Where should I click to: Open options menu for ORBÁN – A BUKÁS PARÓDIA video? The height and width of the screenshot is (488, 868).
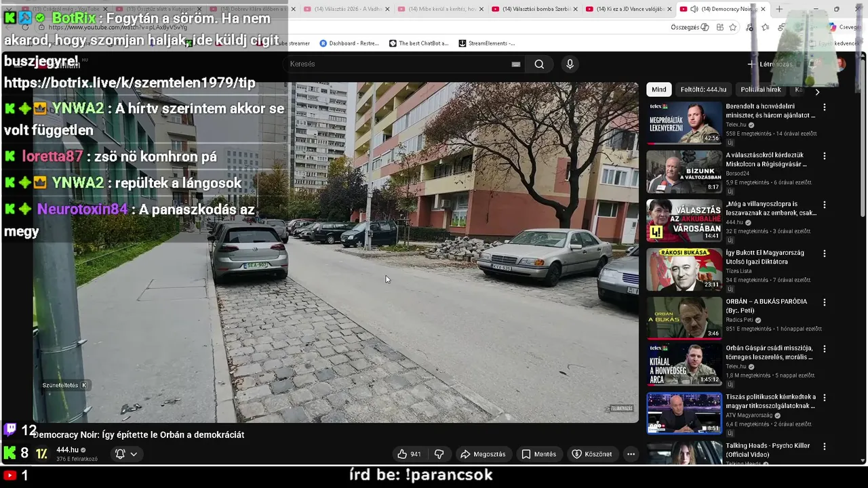pos(825,302)
